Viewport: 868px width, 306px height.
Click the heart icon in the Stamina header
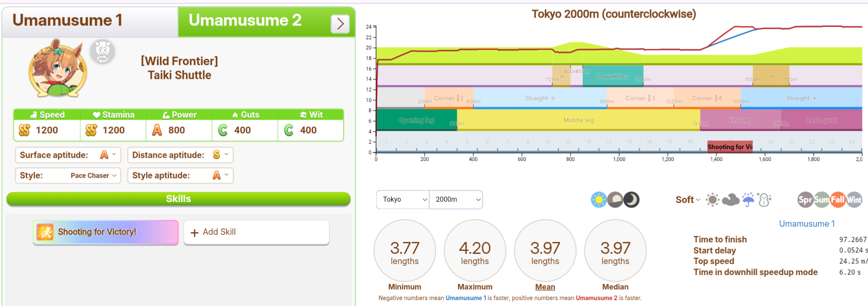click(97, 115)
